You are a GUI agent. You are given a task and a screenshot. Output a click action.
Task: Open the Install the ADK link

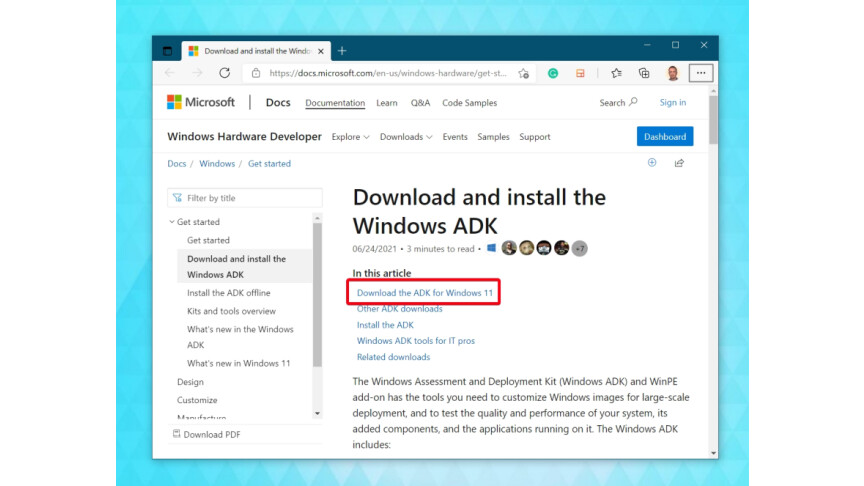(385, 325)
